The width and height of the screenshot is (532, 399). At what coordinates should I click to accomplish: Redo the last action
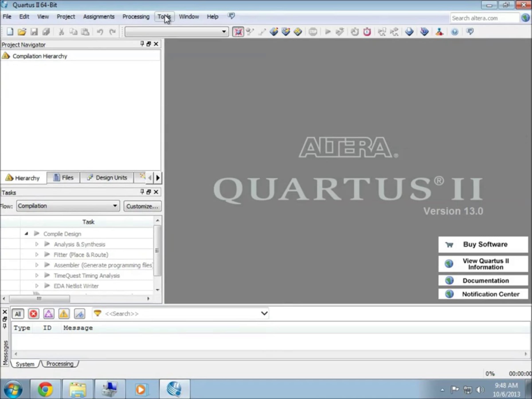[112, 31]
